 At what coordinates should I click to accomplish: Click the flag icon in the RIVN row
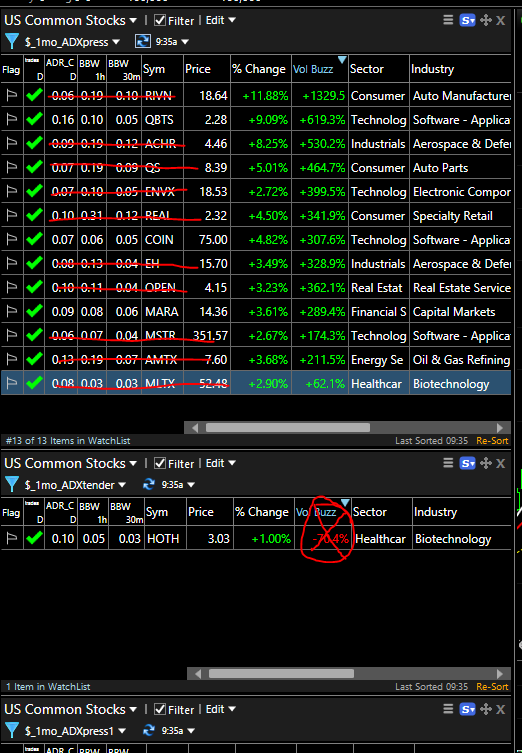pos(12,96)
